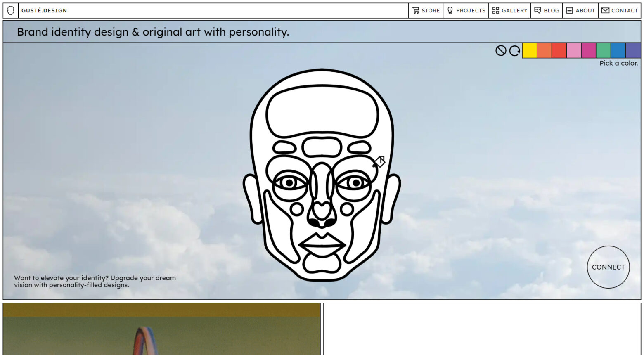The width and height of the screenshot is (644, 355).
Task: Click the rainbow arch image thumbnail
Action: [x=161, y=330]
